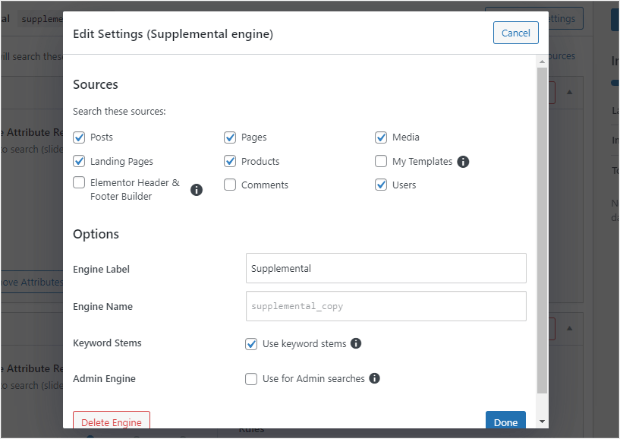Click the modal vertical scrollbar thumb
The image size is (620, 439).
tap(542, 230)
